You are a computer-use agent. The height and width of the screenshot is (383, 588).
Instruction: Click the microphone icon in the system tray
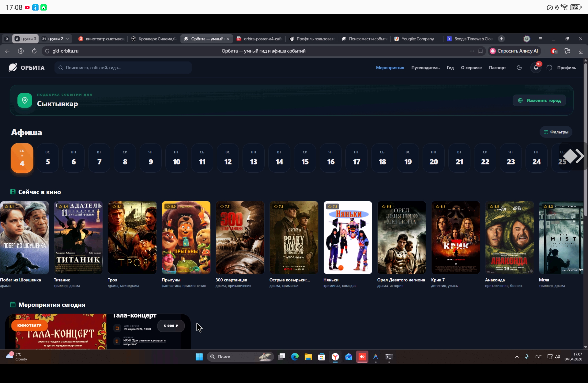click(x=527, y=357)
